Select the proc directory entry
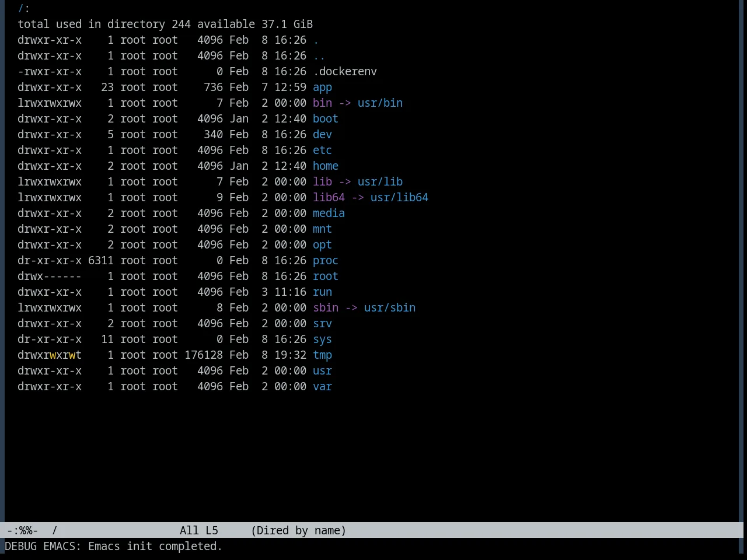This screenshot has height=560, width=747. point(326,261)
